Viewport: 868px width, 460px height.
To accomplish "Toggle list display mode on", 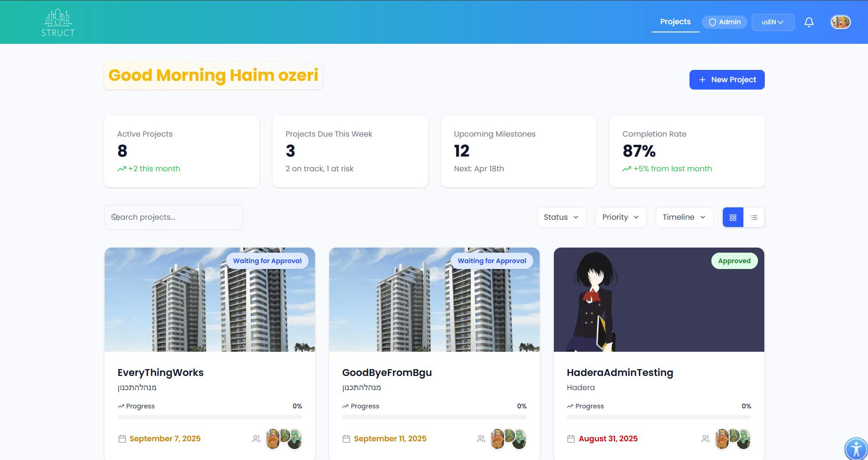I will click(x=754, y=217).
